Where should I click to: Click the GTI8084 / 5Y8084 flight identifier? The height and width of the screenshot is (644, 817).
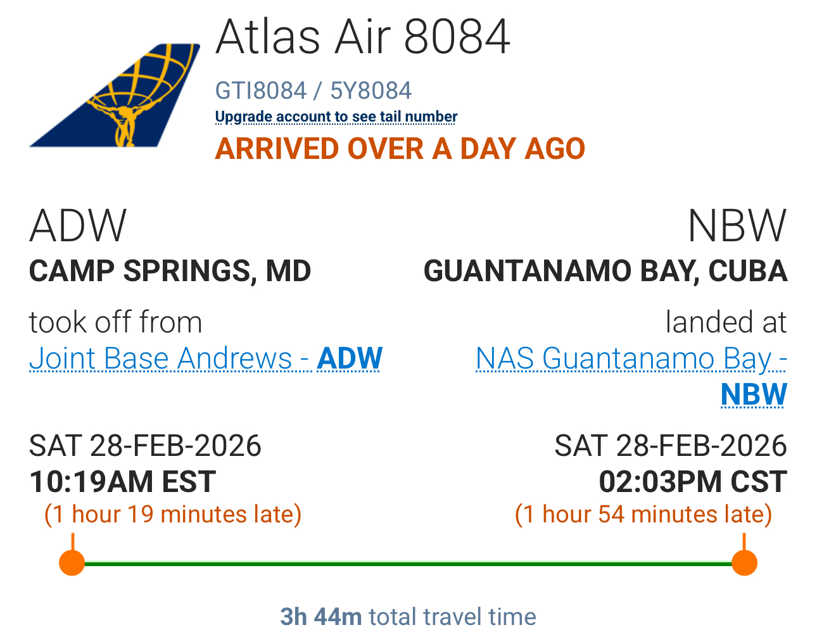pyautogui.click(x=313, y=91)
